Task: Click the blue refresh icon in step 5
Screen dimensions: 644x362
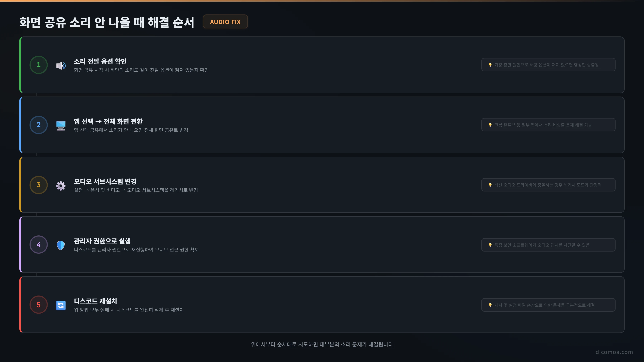Action: tap(61, 305)
